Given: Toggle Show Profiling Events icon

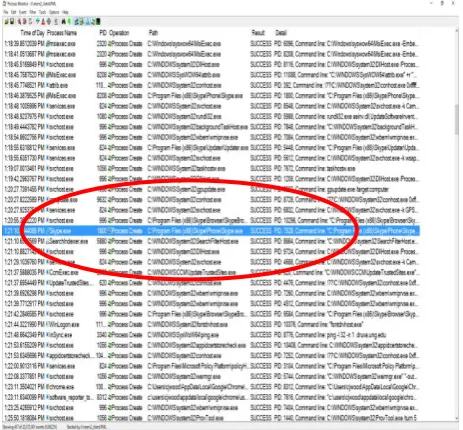Looking at the screenshot, I should click(x=98, y=22).
